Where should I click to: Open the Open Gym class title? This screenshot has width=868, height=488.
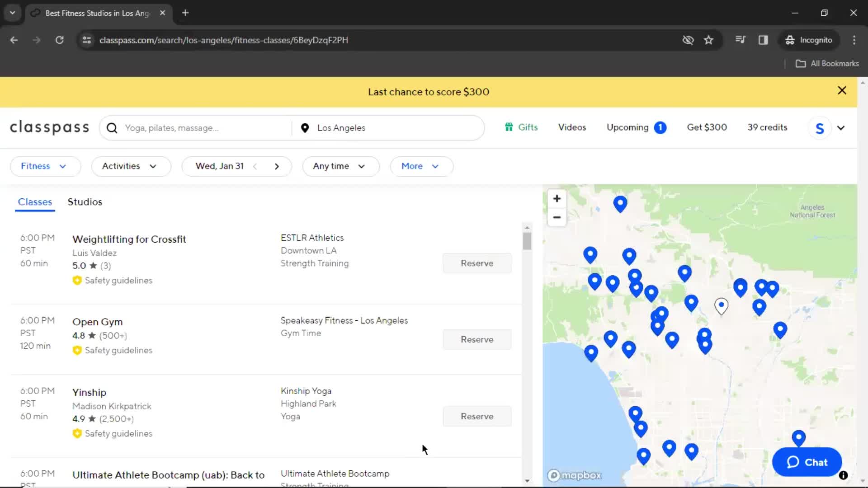[98, 322]
